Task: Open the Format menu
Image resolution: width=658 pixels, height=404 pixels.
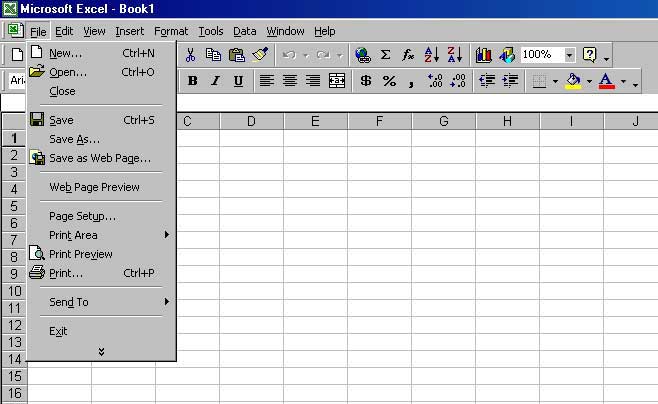Action: 171,31
